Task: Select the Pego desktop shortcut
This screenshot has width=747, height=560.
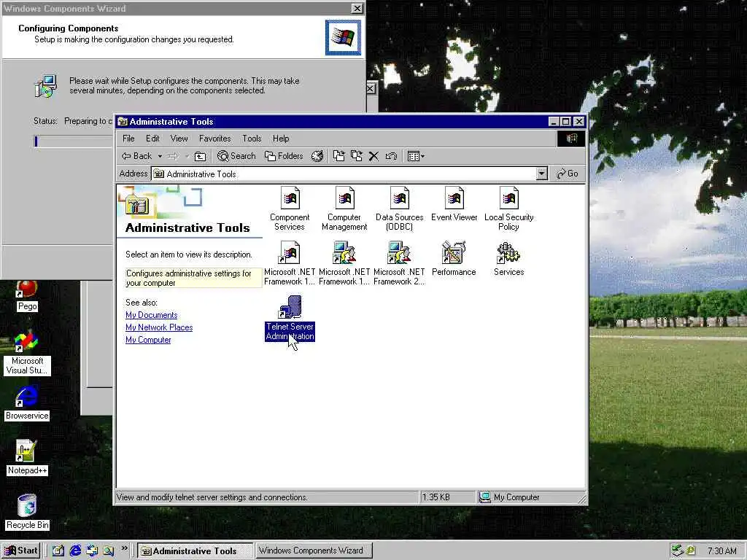Action: click(x=27, y=296)
